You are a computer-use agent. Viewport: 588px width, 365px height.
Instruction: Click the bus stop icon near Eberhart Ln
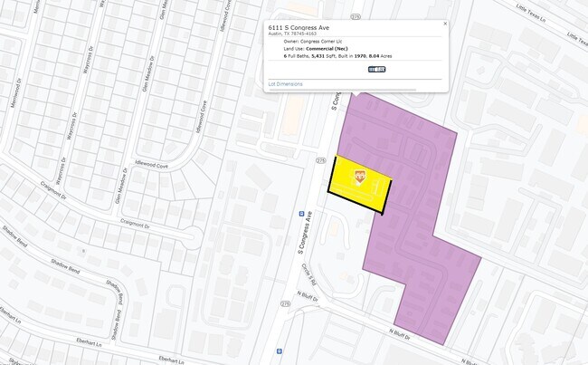279,350
